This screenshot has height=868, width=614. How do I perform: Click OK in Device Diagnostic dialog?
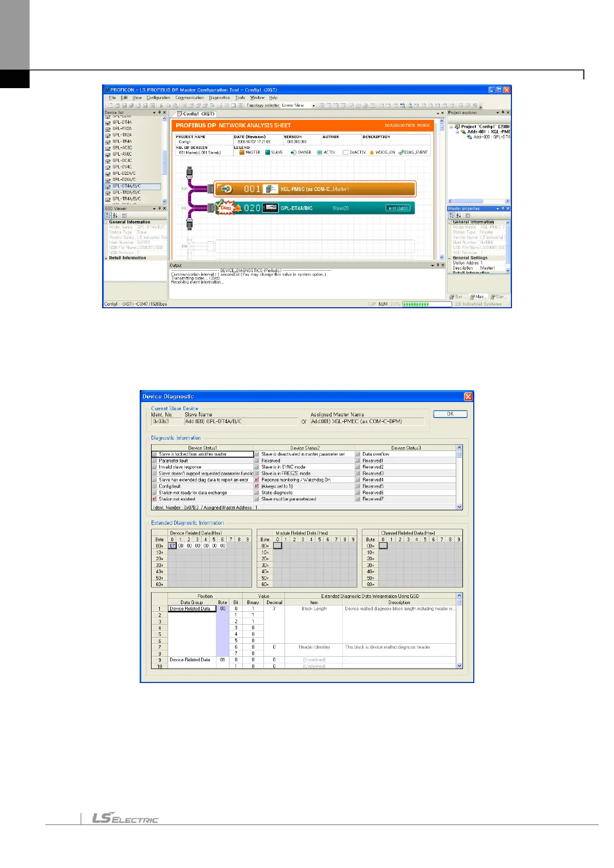pyautogui.click(x=450, y=414)
